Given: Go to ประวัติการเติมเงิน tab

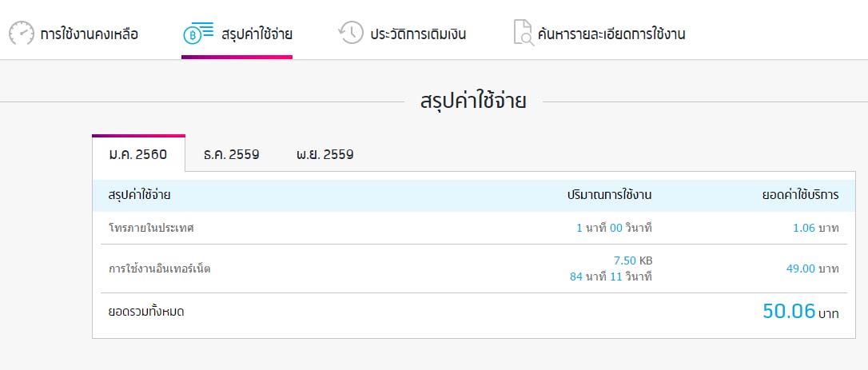Looking at the screenshot, I should pyautogui.click(x=418, y=34).
